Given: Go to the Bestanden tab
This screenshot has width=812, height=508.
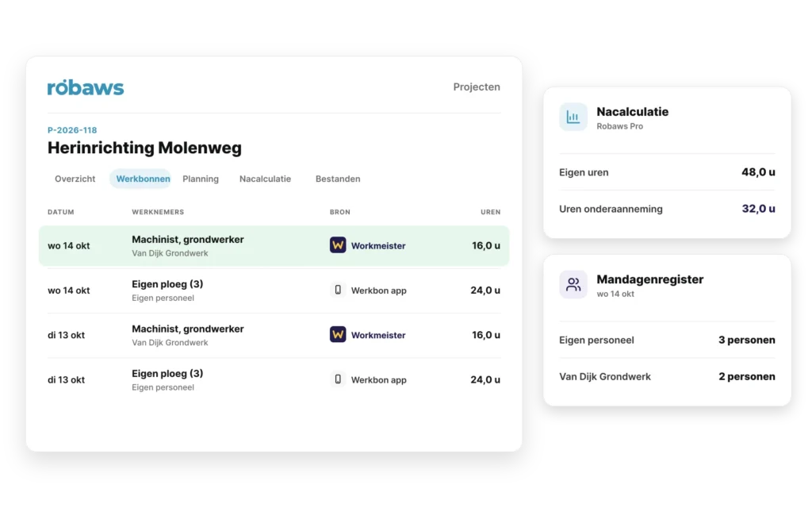Looking at the screenshot, I should [338, 179].
